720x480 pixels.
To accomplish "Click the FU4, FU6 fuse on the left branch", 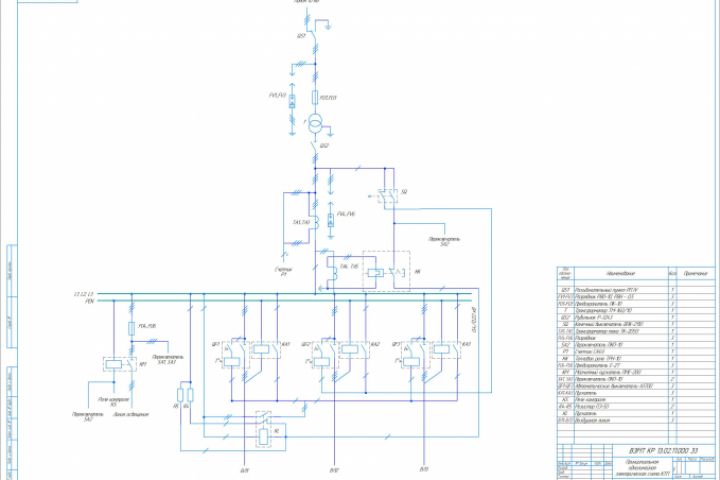I will [x=132, y=328].
